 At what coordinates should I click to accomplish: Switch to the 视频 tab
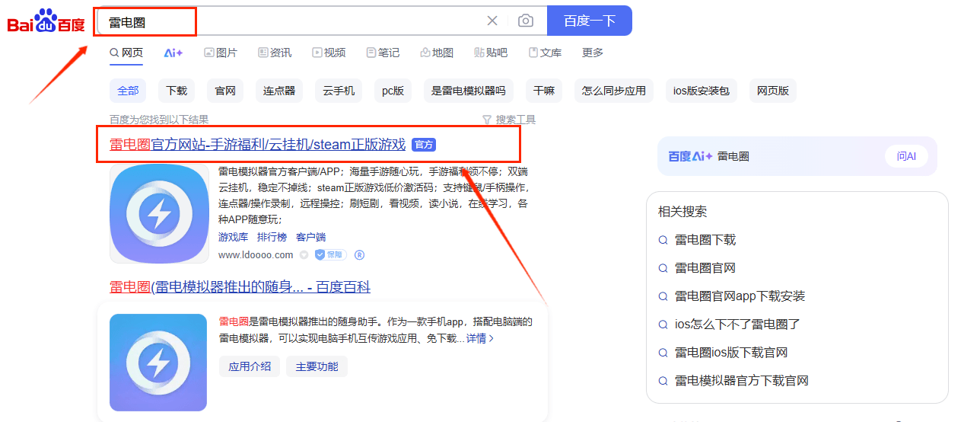(x=329, y=53)
